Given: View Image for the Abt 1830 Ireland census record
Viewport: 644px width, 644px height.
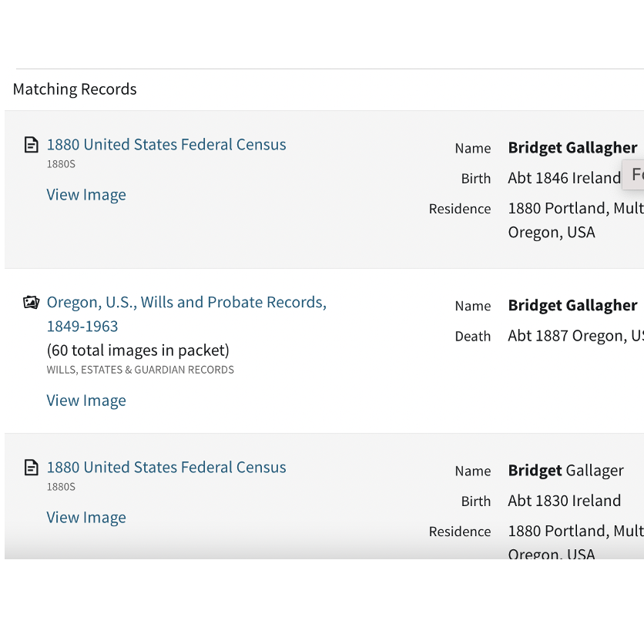Looking at the screenshot, I should [86, 518].
